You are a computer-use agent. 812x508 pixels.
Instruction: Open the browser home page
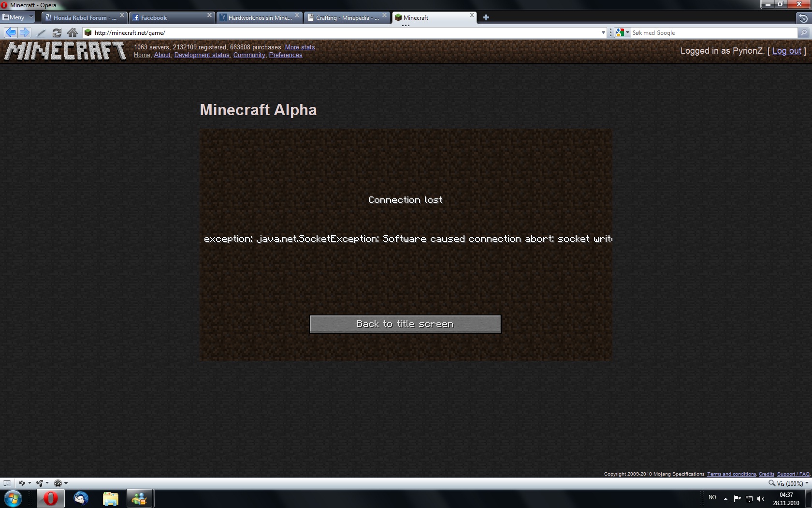click(72, 32)
